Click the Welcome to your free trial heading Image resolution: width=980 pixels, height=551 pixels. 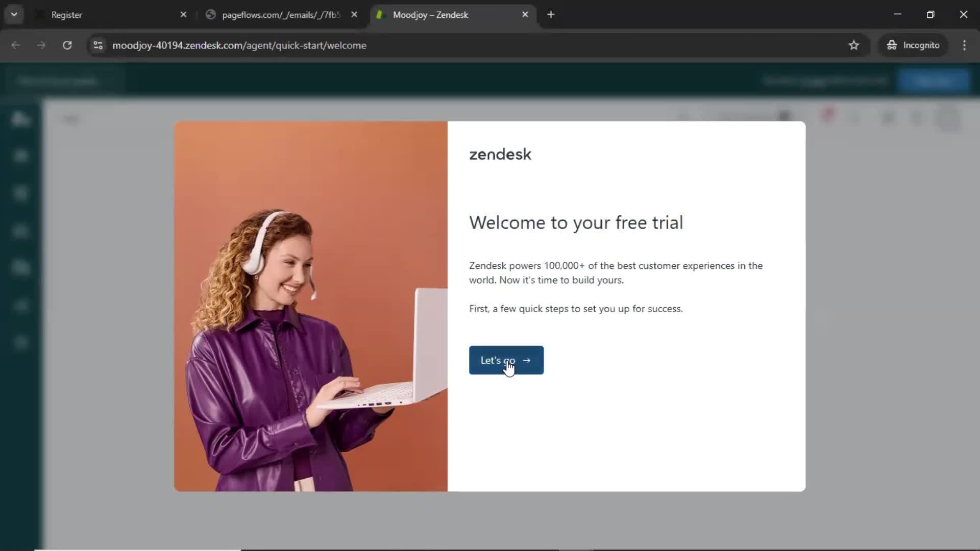point(576,222)
